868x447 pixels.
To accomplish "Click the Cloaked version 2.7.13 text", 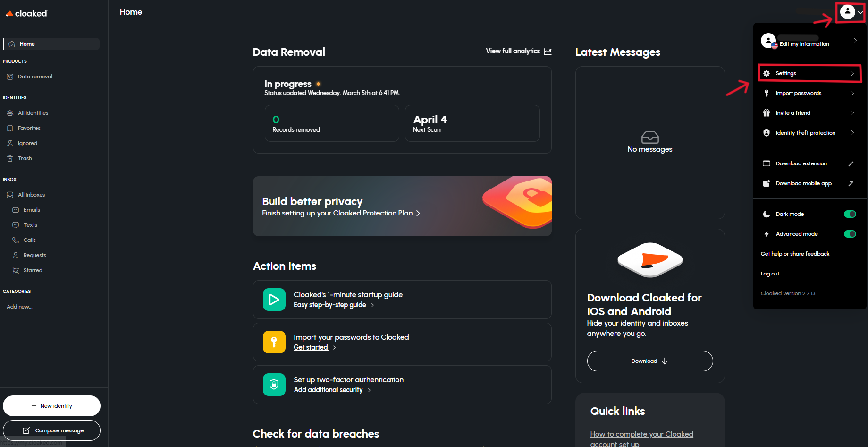I will coord(788,293).
